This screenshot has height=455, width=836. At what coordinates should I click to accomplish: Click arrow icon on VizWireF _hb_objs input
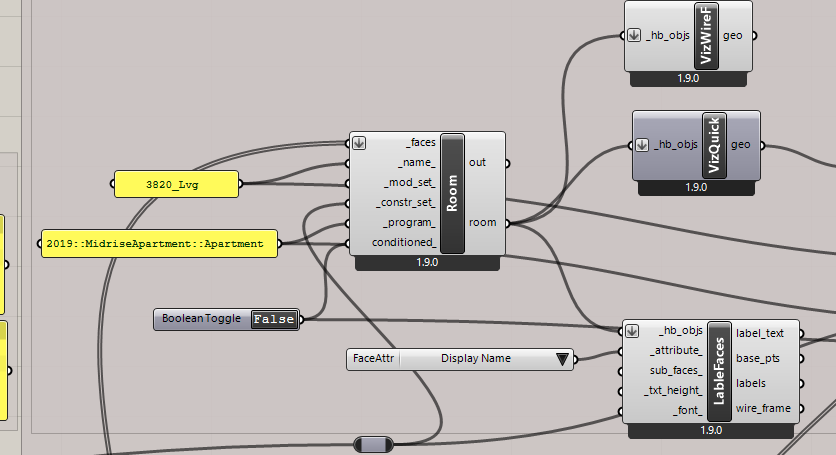[634, 35]
